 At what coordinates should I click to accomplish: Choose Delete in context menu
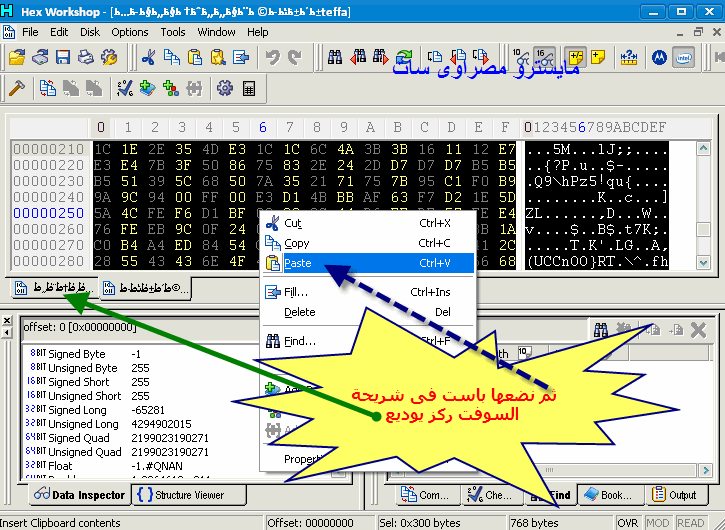point(368,312)
